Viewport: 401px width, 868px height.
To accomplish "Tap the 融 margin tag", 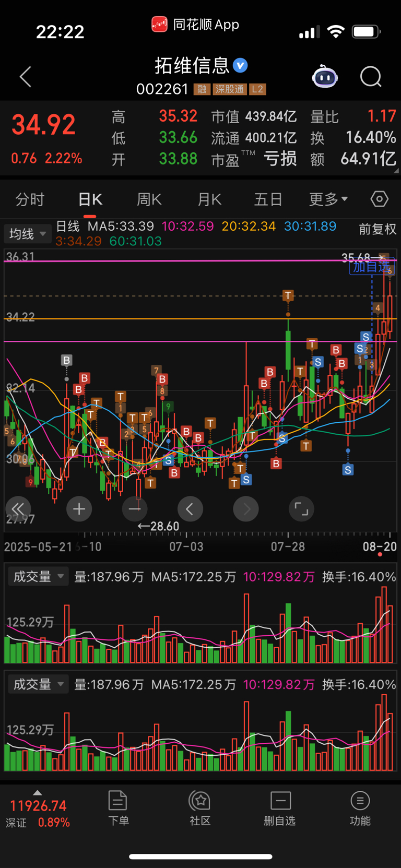I will pos(202,89).
